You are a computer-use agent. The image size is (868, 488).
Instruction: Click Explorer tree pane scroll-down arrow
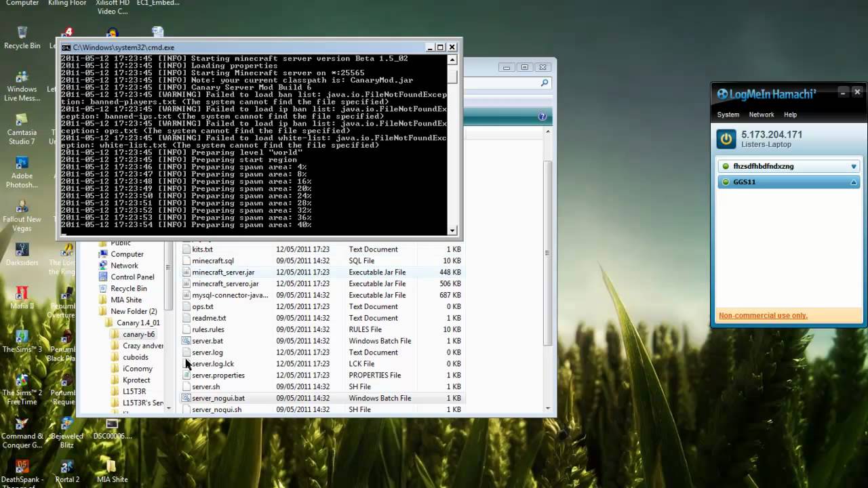click(169, 409)
